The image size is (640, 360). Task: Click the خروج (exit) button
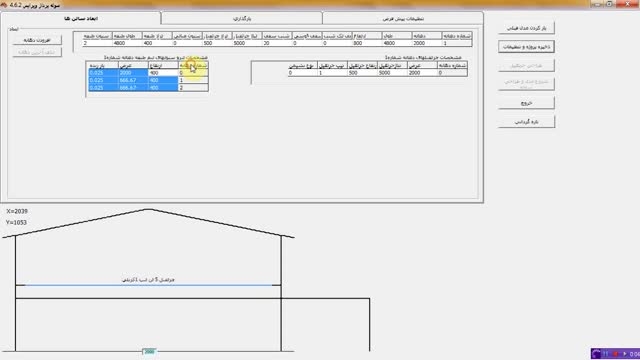[526, 103]
